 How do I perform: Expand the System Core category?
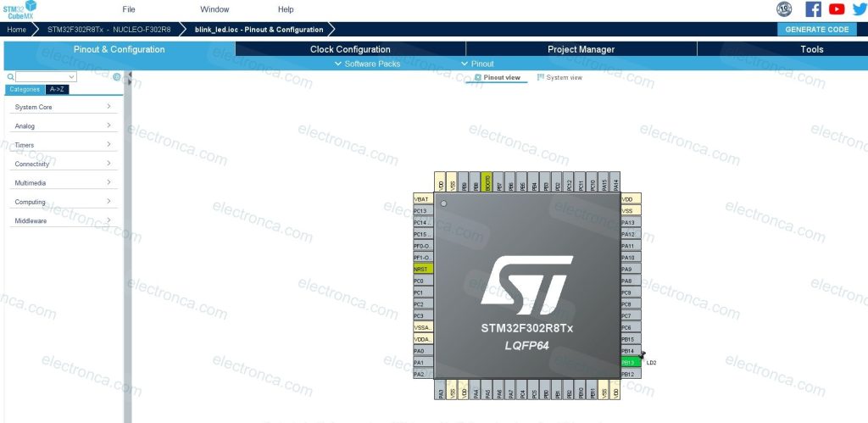point(63,107)
